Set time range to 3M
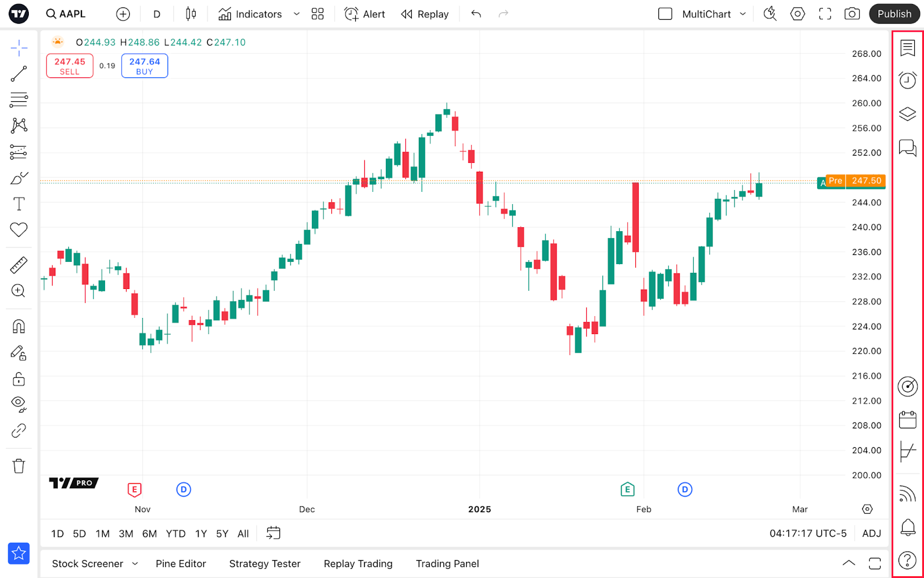924x578 pixels. 126,533
